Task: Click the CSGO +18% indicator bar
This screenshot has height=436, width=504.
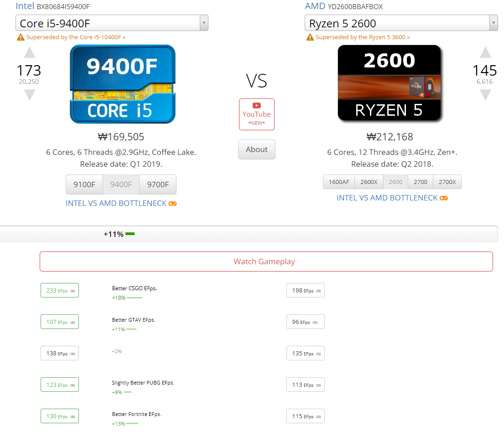Action: tap(135, 298)
